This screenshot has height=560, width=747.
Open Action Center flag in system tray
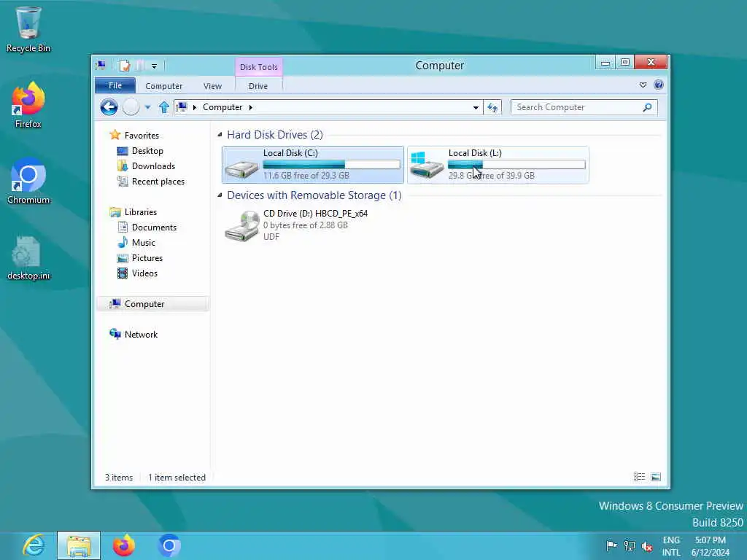coord(612,545)
